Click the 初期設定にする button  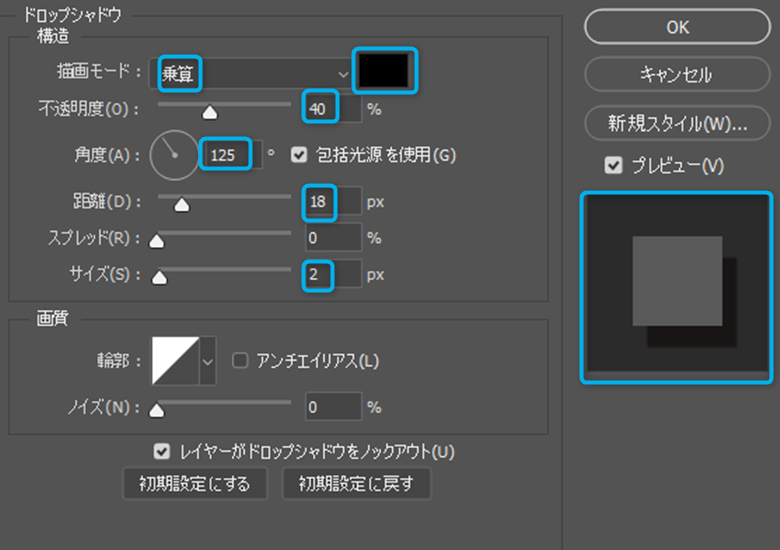tap(195, 483)
